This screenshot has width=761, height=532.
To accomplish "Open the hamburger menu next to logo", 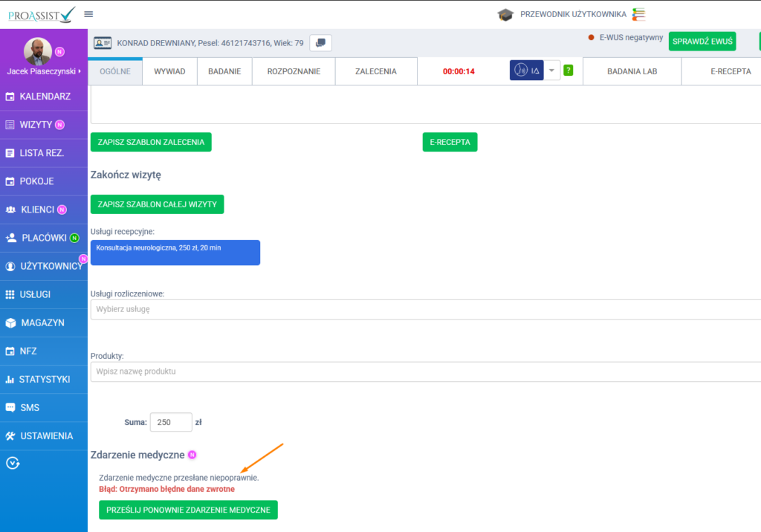I will click(x=88, y=14).
